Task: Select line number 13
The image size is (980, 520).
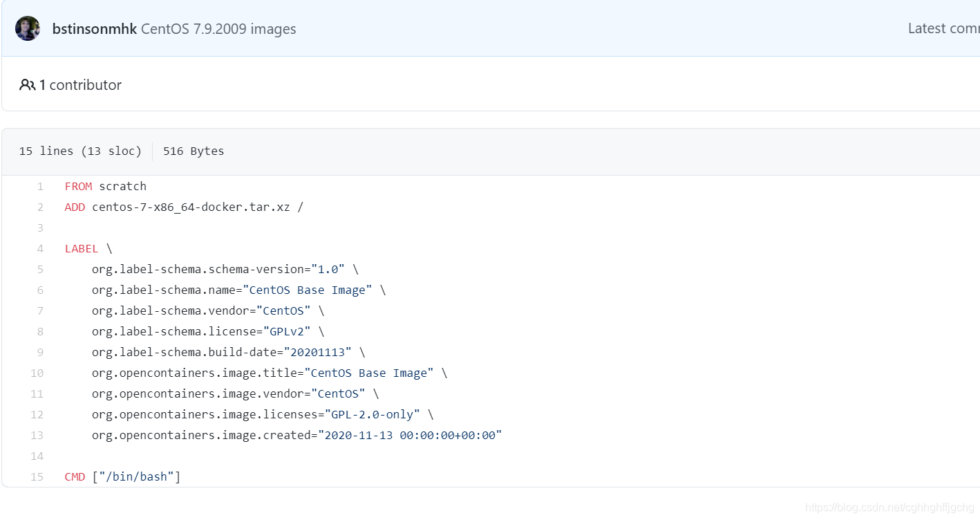Action: click(x=37, y=435)
